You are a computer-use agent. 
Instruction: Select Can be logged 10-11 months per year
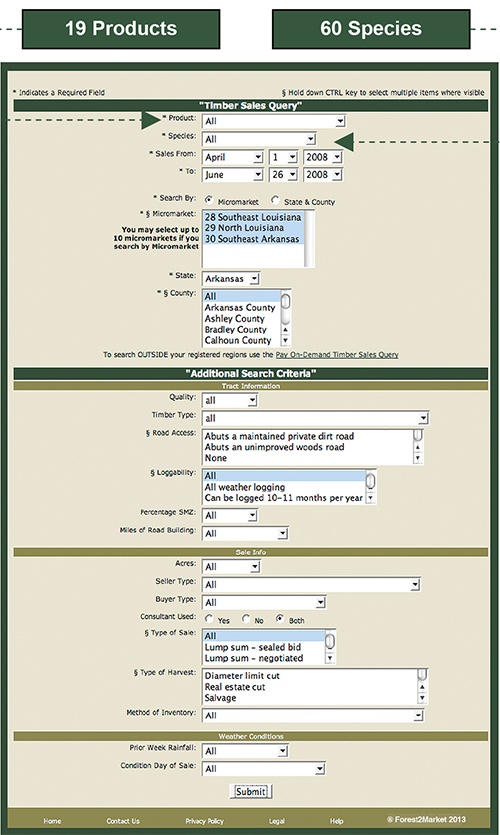[x=284, y=498]
